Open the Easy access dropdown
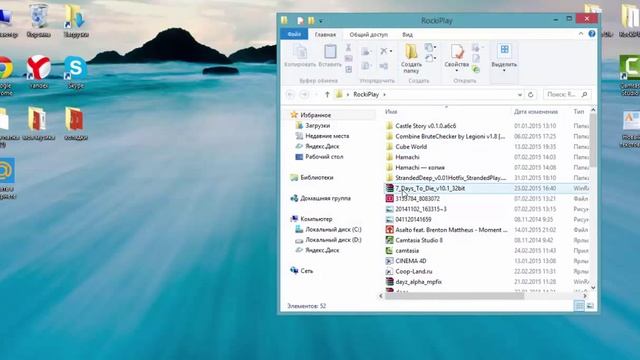640x360 pixels. 430,59
